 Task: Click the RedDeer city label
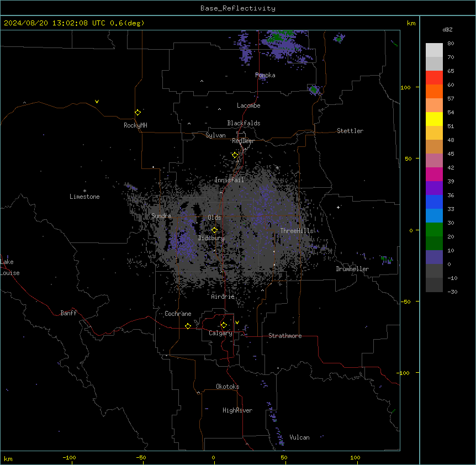click(x=243, y=141)
